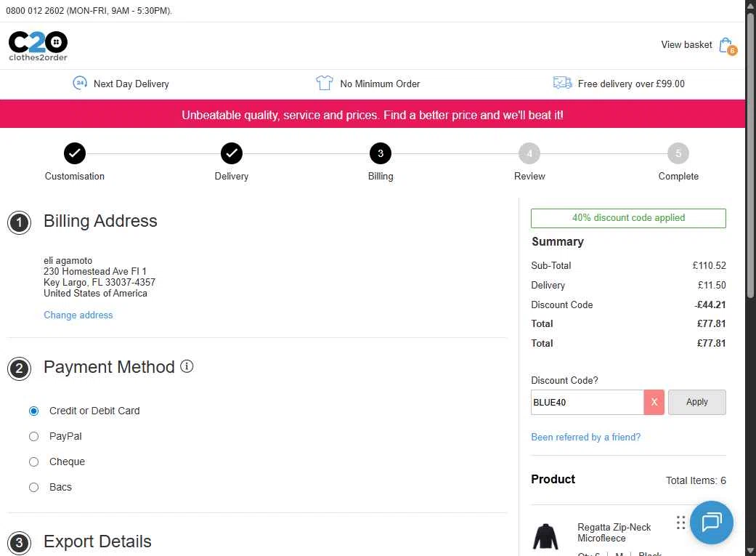The image size is (756, 556).
Task: Remove the BLUE40 discount code
Action: coord(654,402)
